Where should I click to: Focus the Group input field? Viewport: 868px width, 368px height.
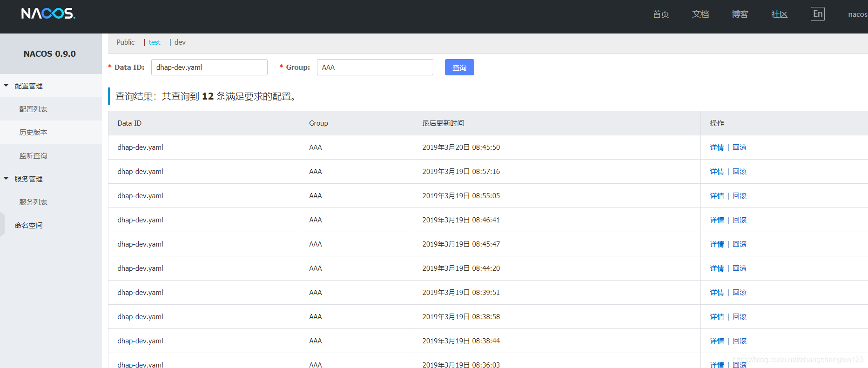375,67
